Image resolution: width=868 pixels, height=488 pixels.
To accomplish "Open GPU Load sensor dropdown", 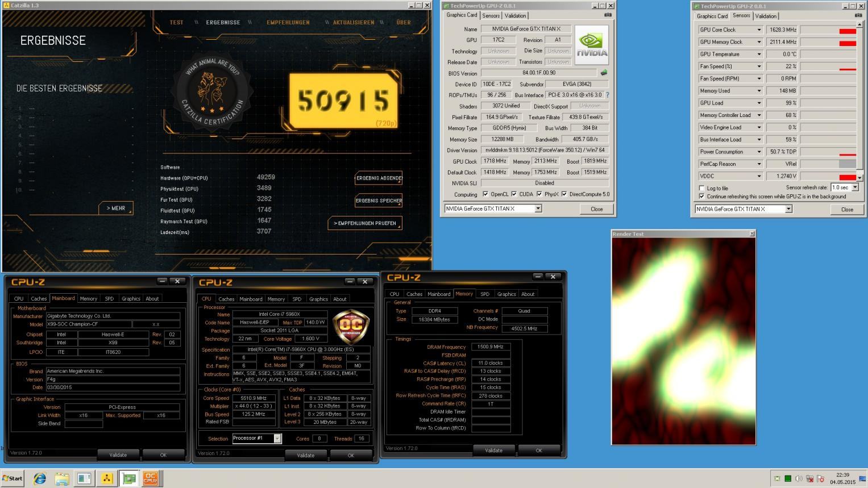I will click(x=758, y=103).
